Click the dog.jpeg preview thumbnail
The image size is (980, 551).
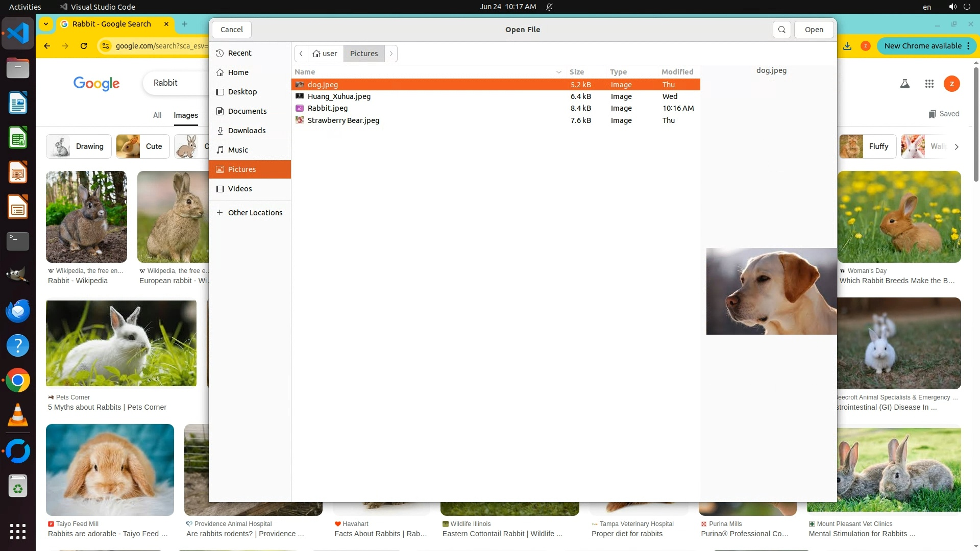pos(771,291)
